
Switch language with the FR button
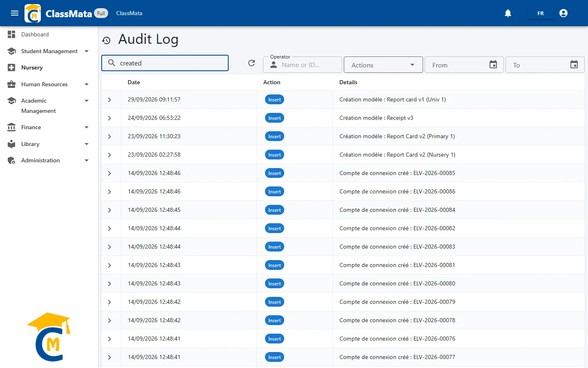(540, 13)
